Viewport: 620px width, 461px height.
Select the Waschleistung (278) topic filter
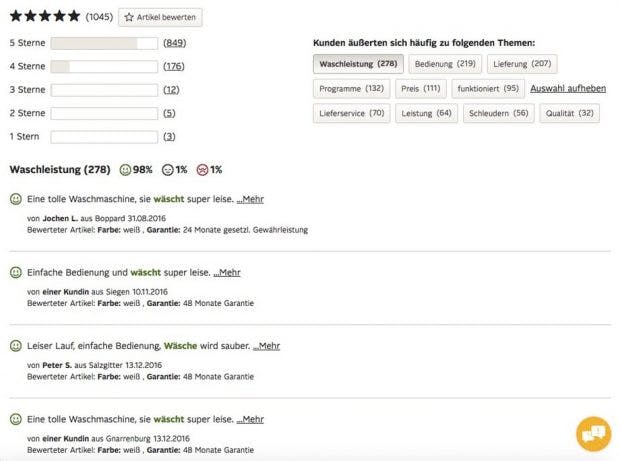(x=358, y=64)
